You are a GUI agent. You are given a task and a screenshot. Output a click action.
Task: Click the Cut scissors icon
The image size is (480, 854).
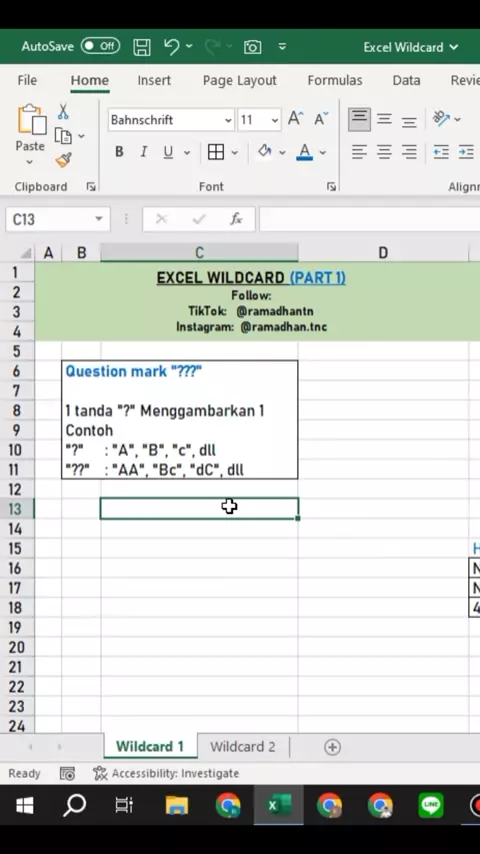[x=63, y=111]
